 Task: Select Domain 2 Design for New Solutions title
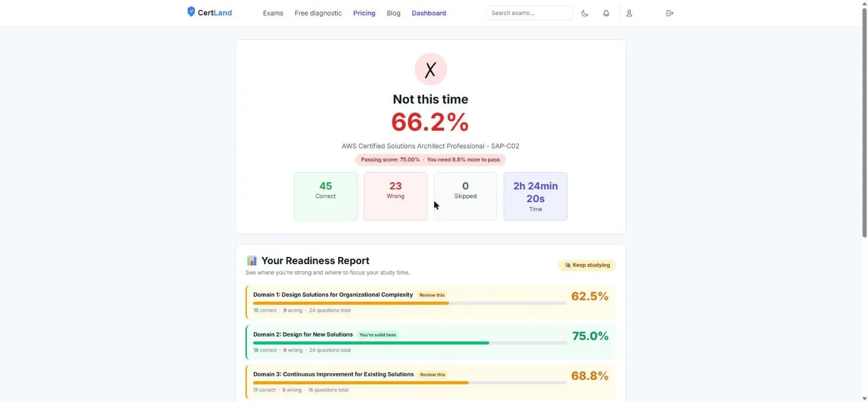point(303,334)
